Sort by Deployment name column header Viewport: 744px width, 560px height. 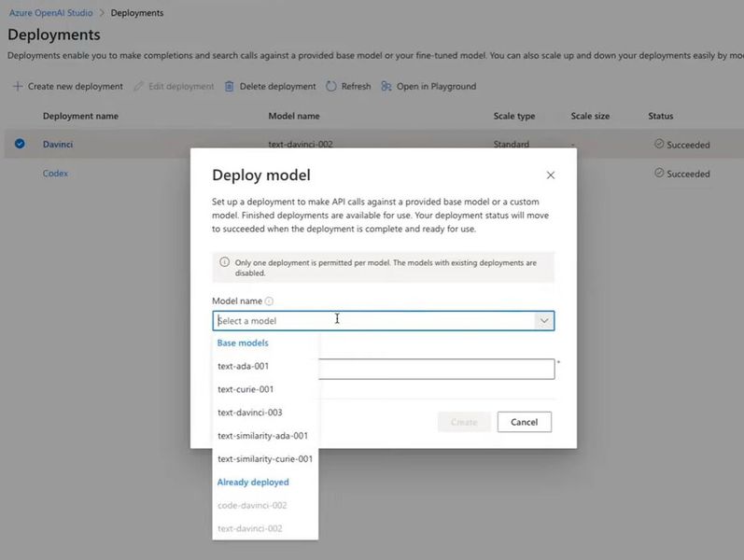(80, 116)
